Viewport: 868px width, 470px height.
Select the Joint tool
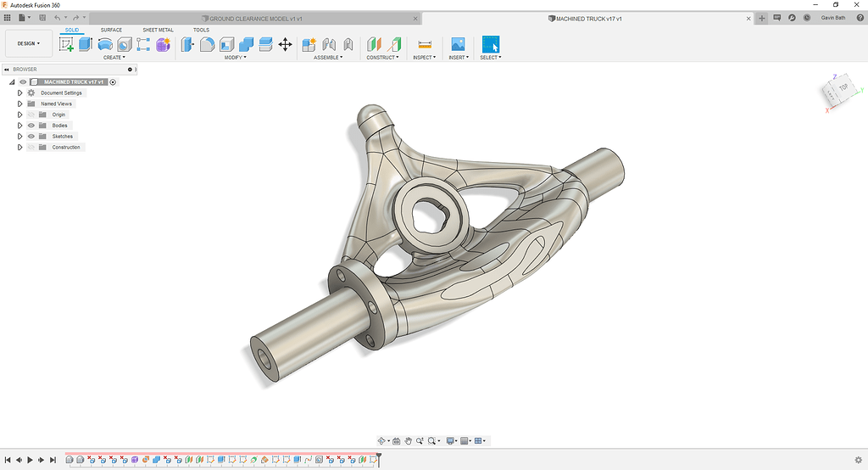329,44
